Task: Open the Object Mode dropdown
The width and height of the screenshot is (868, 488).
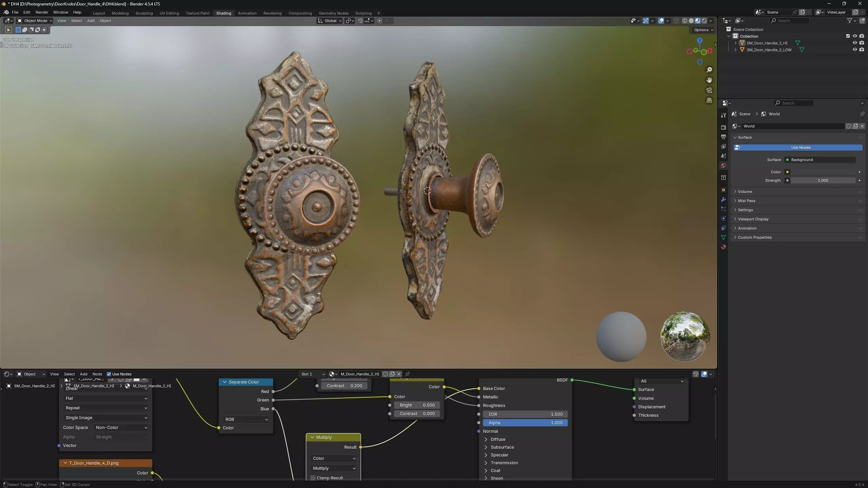Action: [x=35, y=21]
